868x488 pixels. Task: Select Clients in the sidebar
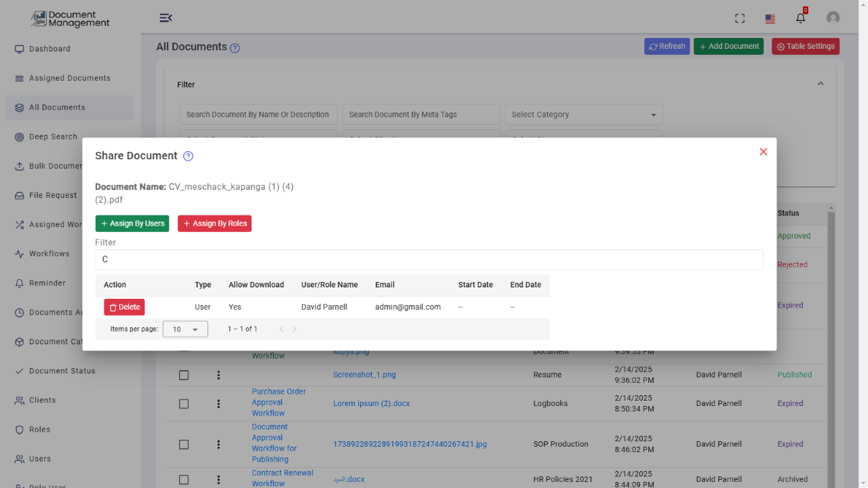pos(42,400)
